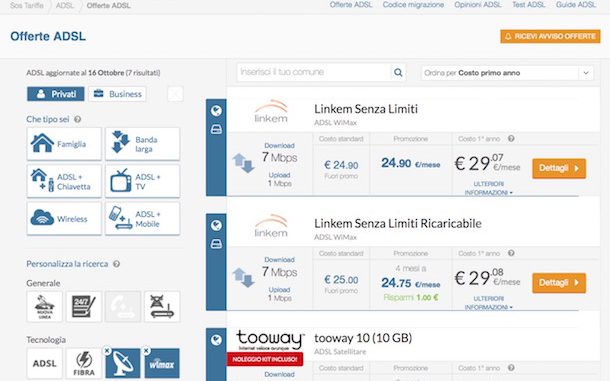
Task: Select the ADSL + Mobile tile
Action: 142,218
